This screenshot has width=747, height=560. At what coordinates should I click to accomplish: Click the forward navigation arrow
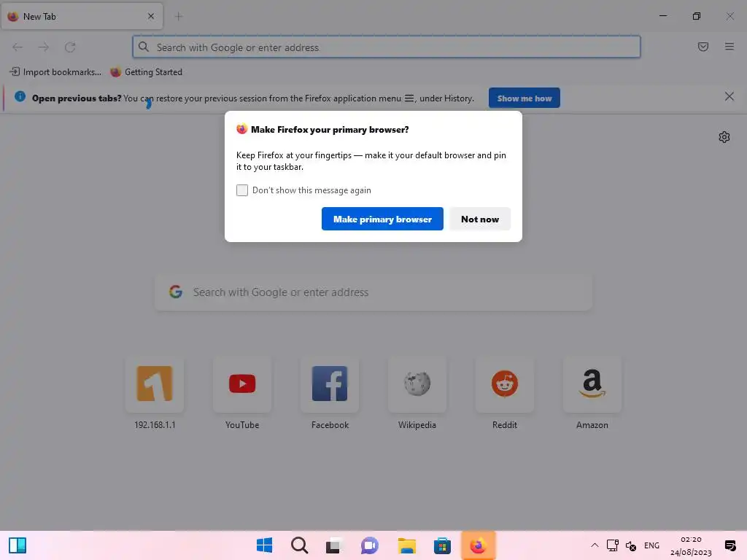point(44,47)
